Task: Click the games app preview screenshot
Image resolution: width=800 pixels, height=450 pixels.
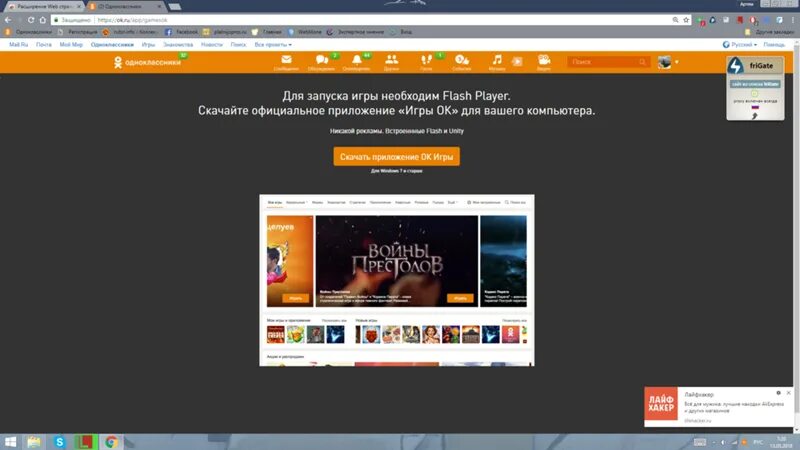Action: click(x=397, y=280)
